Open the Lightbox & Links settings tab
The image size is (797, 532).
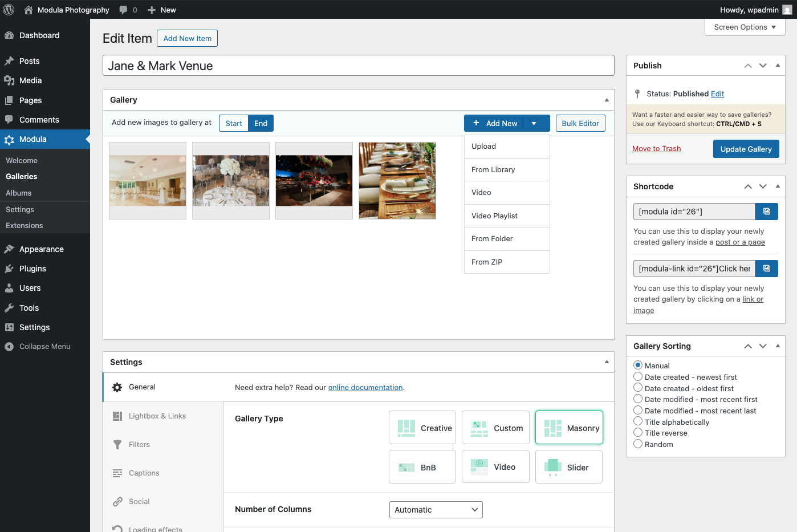click(x=157, y=416)
